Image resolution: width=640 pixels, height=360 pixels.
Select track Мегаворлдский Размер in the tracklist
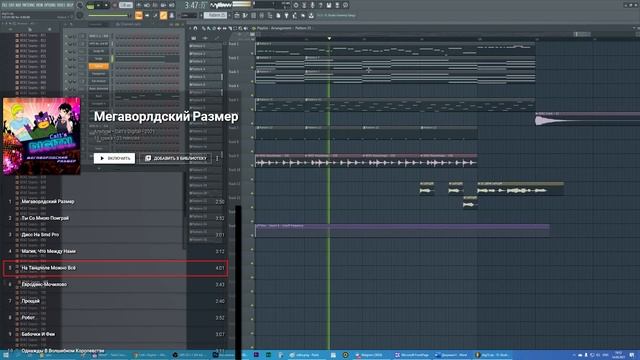(48, 202)
